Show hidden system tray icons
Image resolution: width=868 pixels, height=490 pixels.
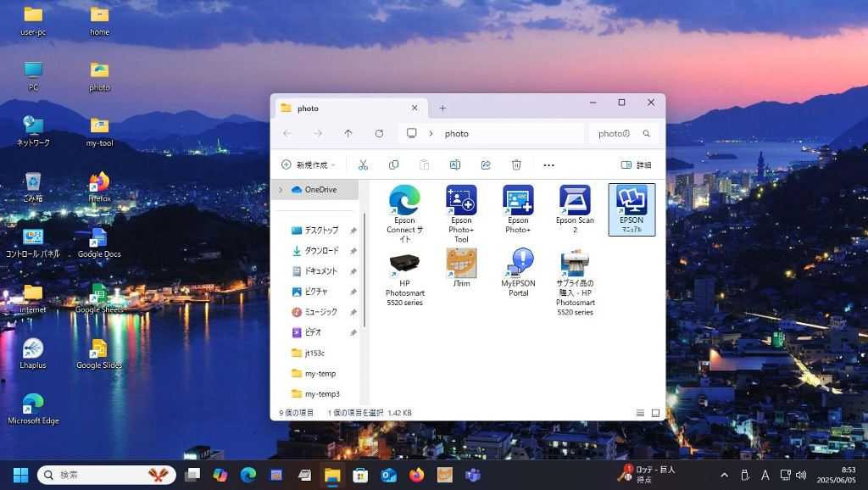724,475
